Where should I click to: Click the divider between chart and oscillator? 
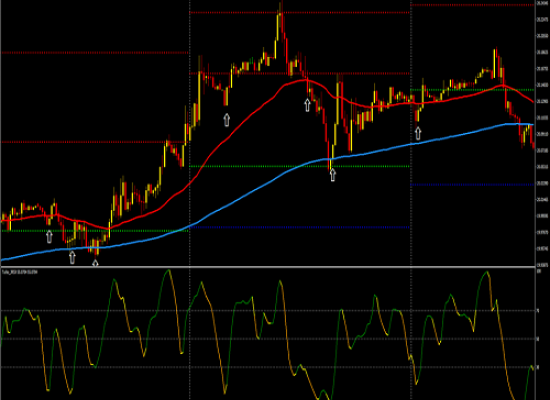click(268, 267)
